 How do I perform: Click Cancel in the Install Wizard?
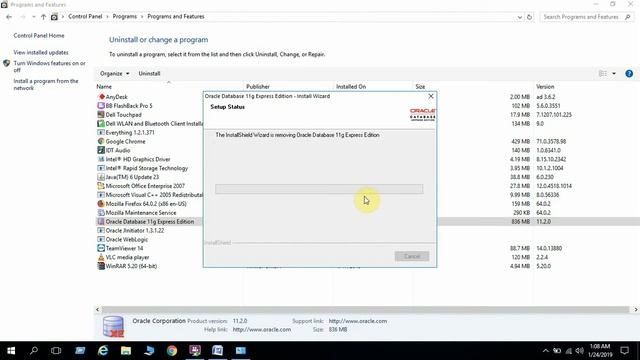click(412, 256)
